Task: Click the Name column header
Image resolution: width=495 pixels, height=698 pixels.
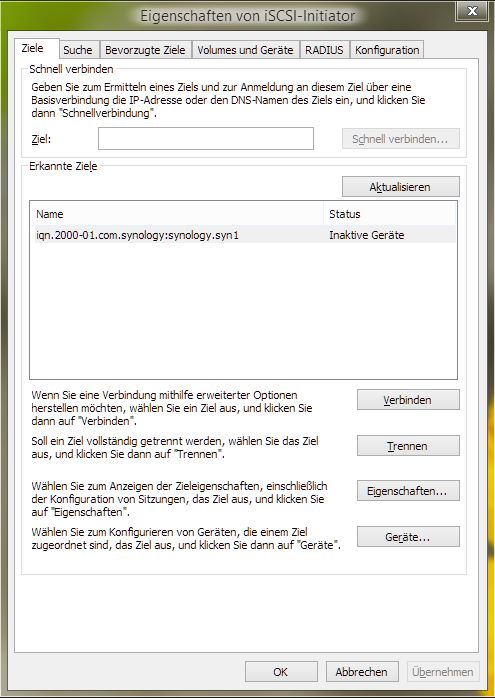Action: 177,214
